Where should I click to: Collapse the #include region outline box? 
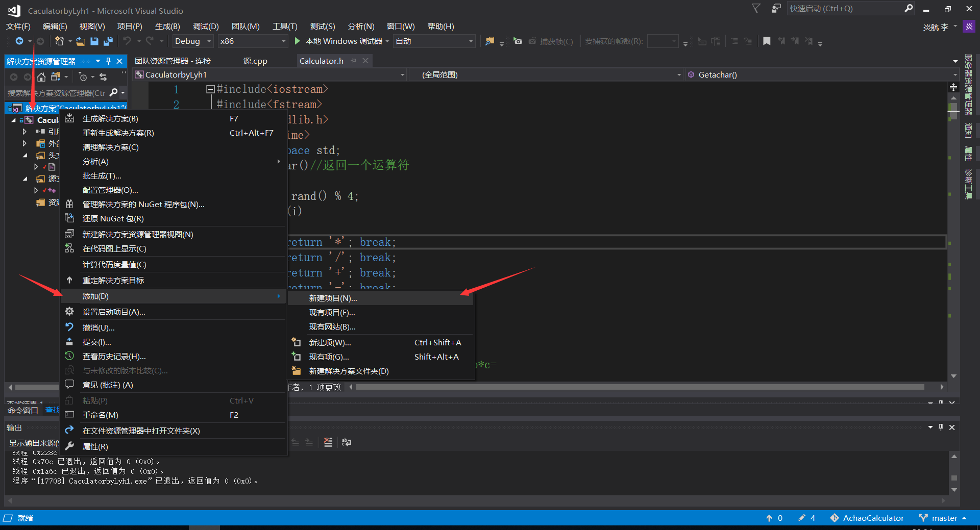pos(210,89)
